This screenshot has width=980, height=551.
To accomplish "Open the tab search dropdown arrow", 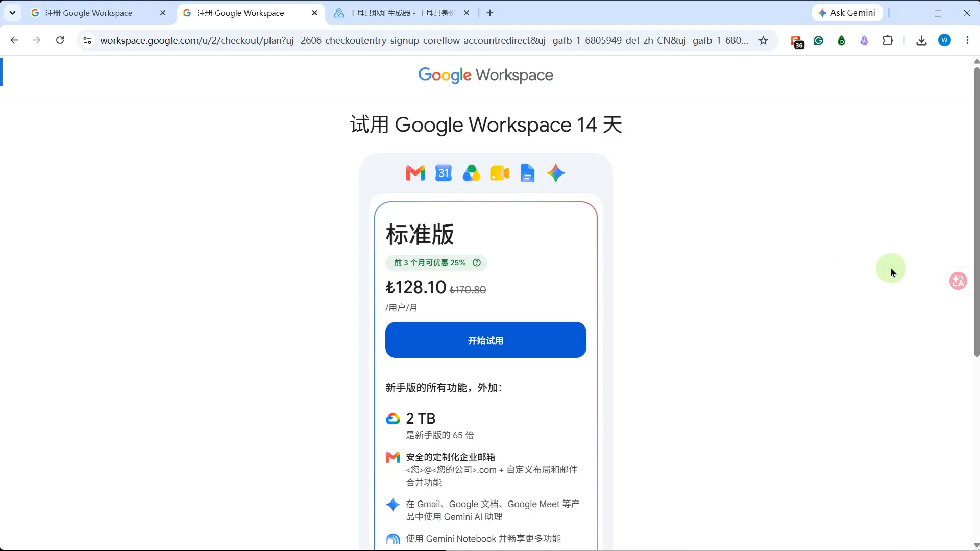I will [x=12, y=13].
